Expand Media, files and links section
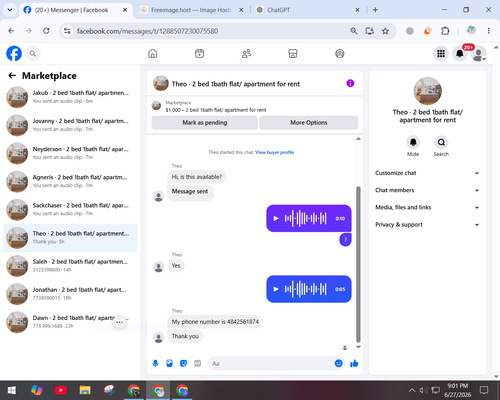The width and height of the screenshot is (500, 400). click(x=427, y=207)
